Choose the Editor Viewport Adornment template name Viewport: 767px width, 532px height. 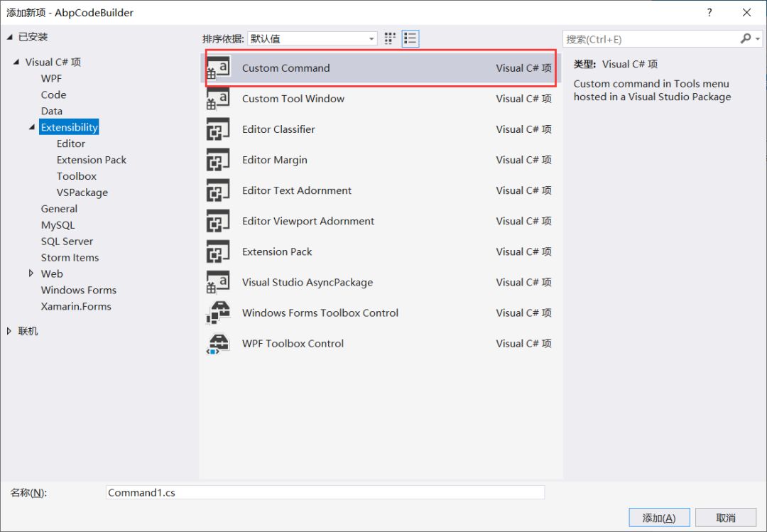(x=308, y=221)
